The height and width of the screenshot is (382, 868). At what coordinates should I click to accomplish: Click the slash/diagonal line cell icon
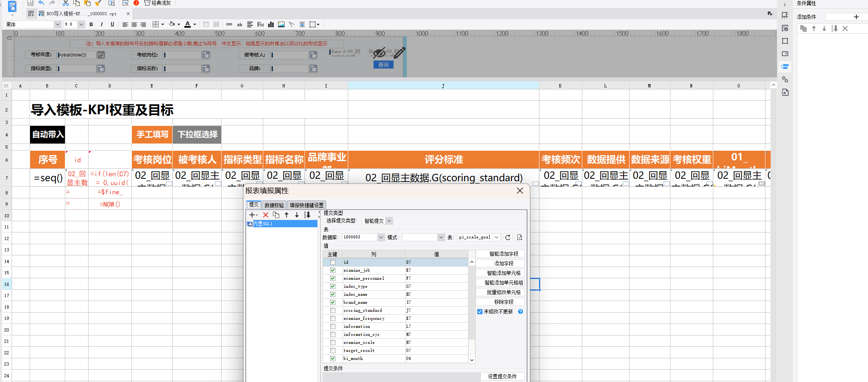click(292, 24)
